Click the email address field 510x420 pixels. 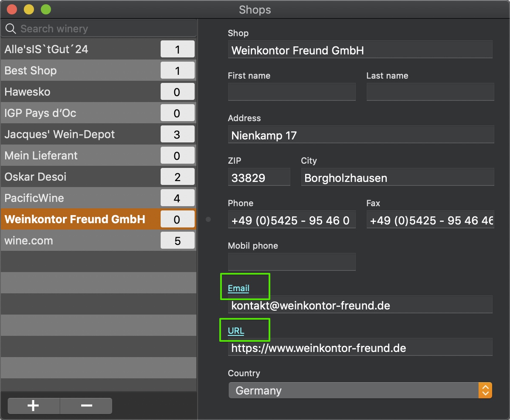(360, 305)
